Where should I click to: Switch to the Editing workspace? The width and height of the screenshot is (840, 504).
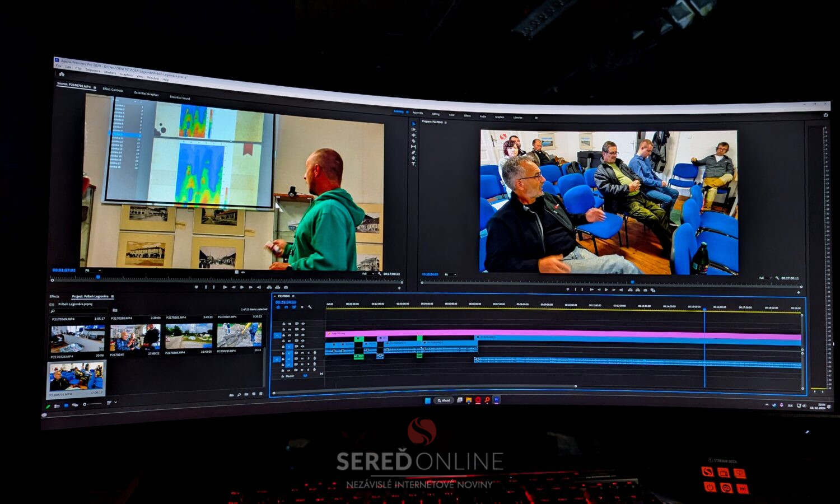(x=436, y=114)
